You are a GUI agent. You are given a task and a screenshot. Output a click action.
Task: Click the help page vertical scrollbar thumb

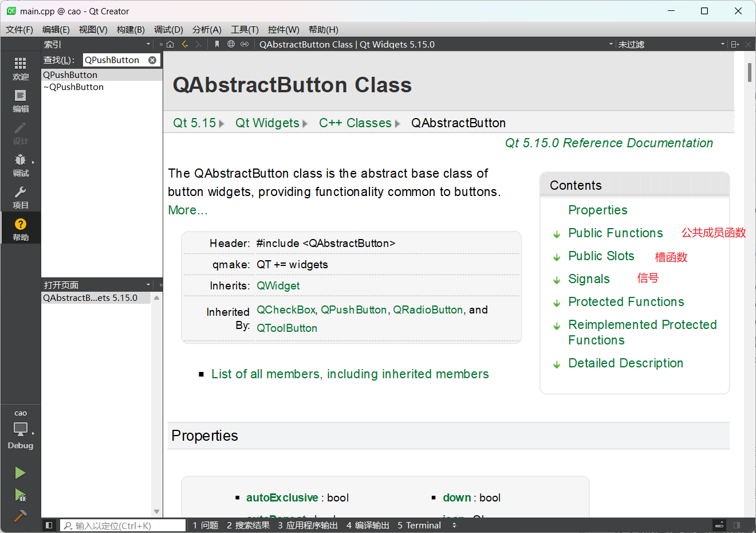click(x=749, y=72)
